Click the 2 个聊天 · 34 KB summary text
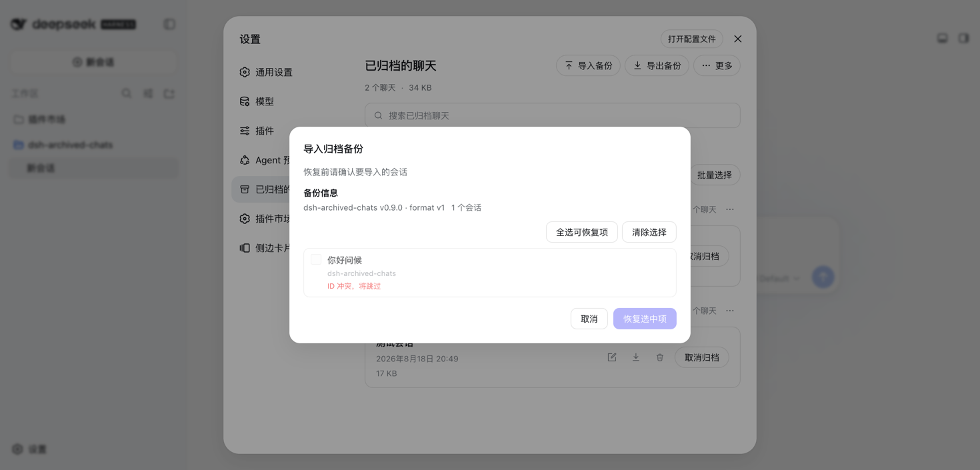The height and width of the screenshot is (470, 980). tap(398, 87)
